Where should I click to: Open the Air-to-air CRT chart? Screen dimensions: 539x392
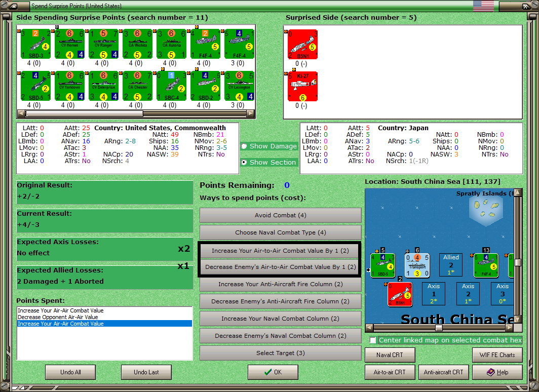tap(390, 372)
